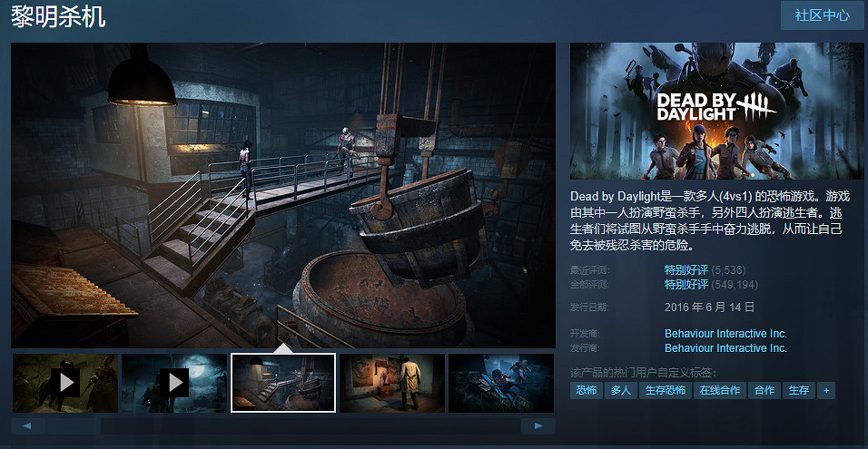Select the highlighted factory screenshot thumbnail
The height and width of the screenshot is (449, 868).
point(283,382)
